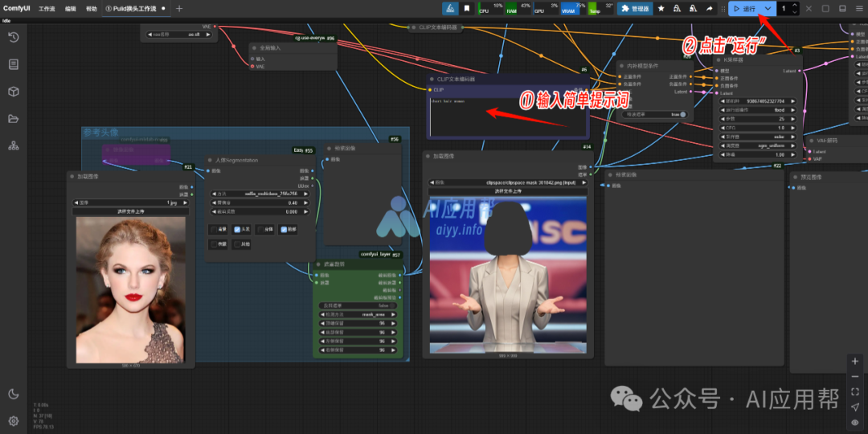
Task: Collapse the K采样器 node via its title dot
Action: (x=719, y=59)
